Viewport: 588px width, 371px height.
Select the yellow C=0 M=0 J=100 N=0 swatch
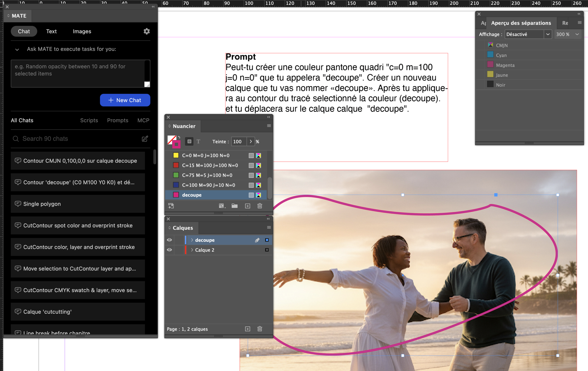coord(206,155)
